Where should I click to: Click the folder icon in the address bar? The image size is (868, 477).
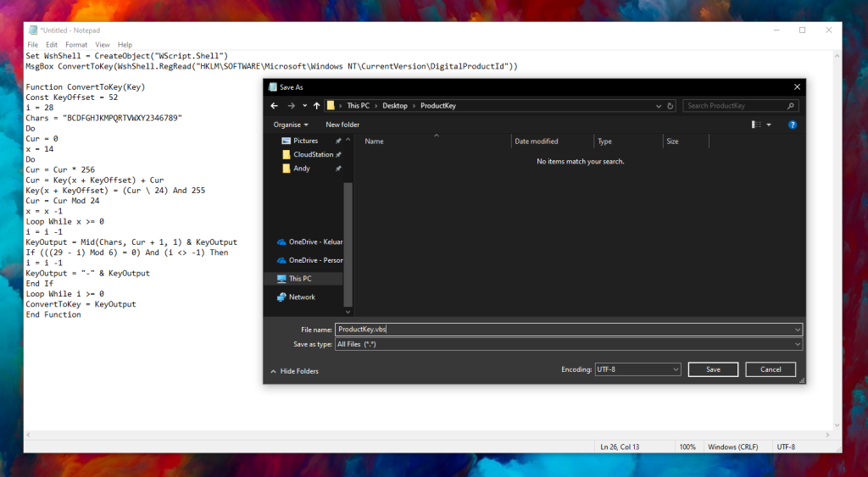[x=331, y=106]
